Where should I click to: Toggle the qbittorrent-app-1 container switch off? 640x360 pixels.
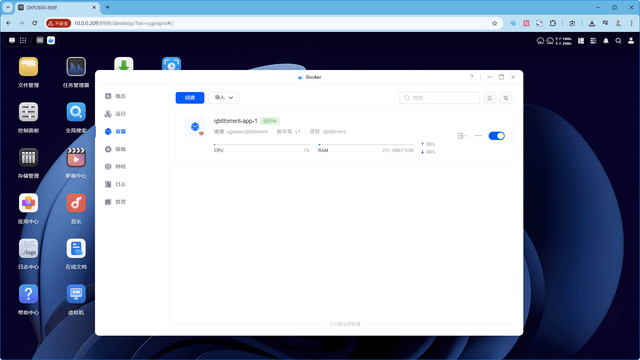point(496,136)
